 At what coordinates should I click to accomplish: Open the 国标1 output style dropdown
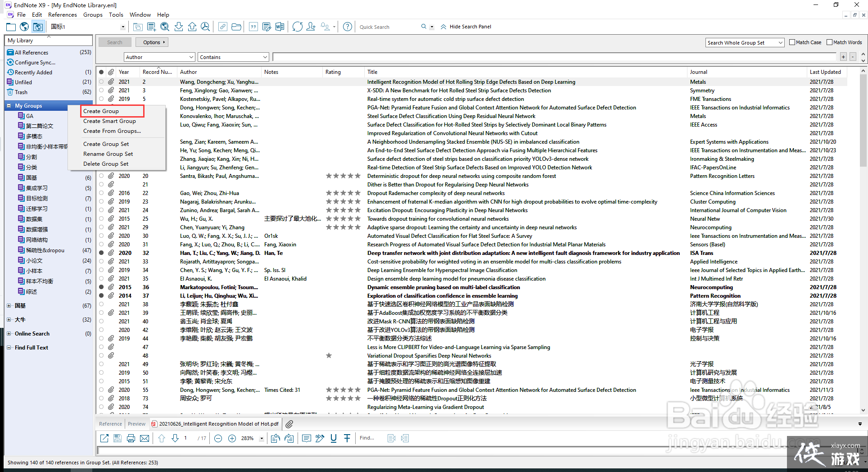point(123,27)
